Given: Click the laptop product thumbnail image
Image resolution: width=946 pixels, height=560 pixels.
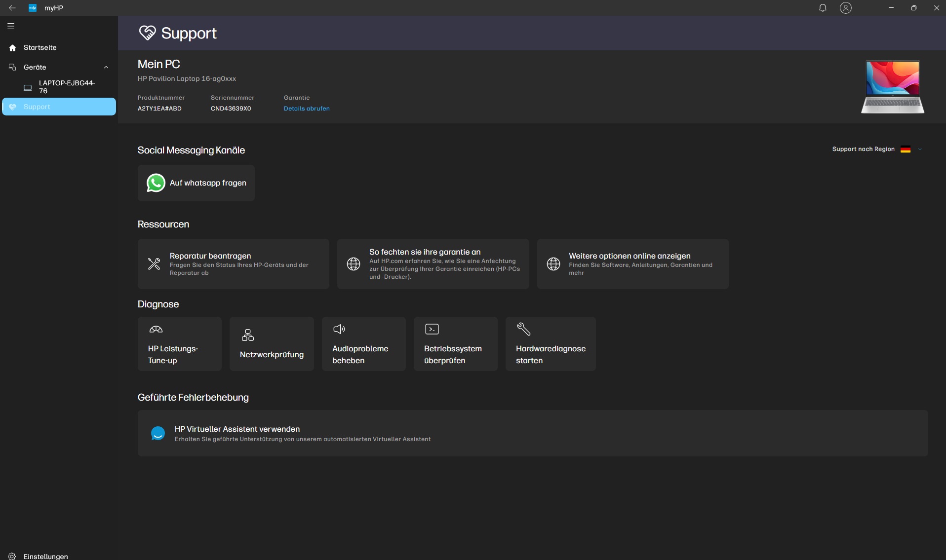Looking at the screenshot, I should coord(893,87).
